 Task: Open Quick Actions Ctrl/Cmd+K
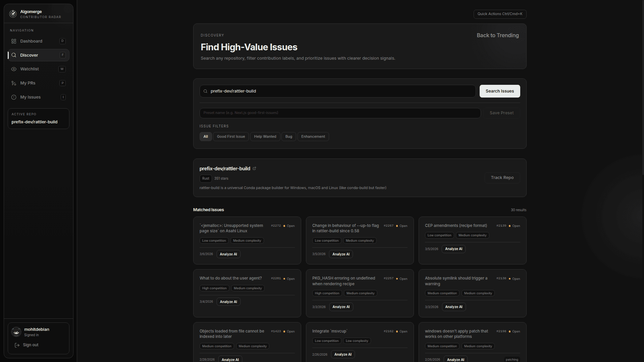500,14
